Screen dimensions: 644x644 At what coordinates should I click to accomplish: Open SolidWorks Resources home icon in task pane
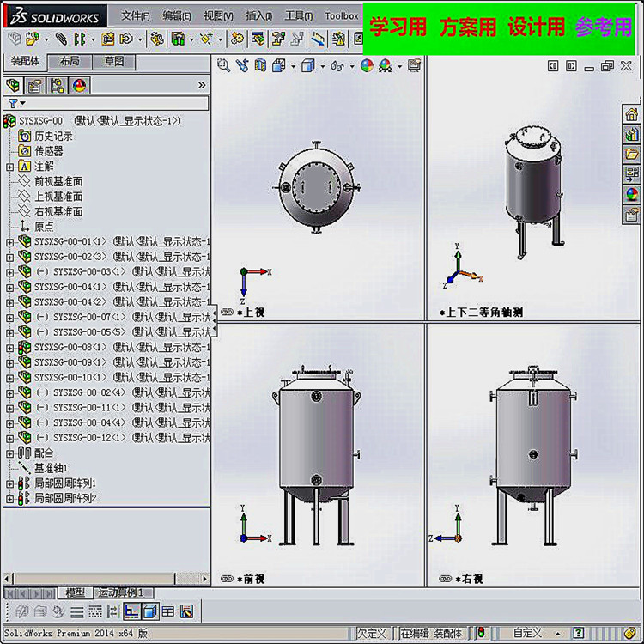[x=631, y=114]
